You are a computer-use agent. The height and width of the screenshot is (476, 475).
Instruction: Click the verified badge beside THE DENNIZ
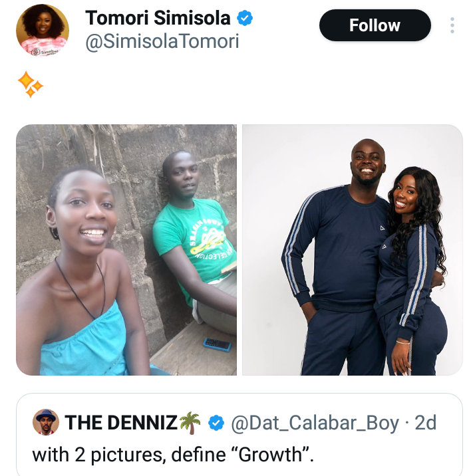[x=216, y=422]
